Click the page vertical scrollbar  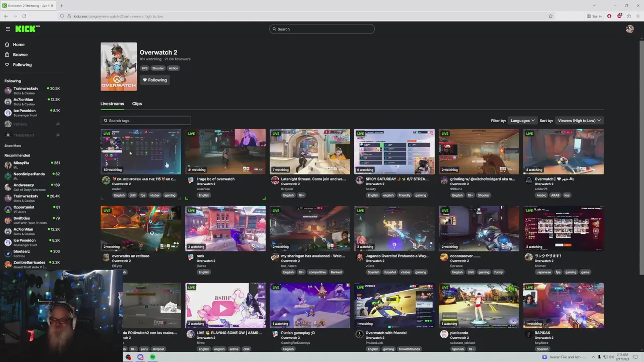point(641,157)
